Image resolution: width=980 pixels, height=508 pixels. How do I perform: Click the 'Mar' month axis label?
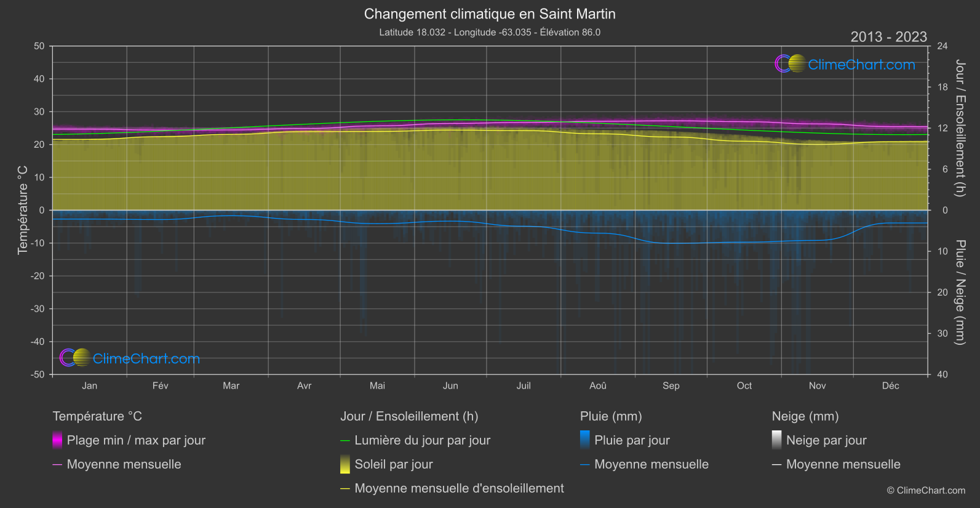(x=231, y=385)
